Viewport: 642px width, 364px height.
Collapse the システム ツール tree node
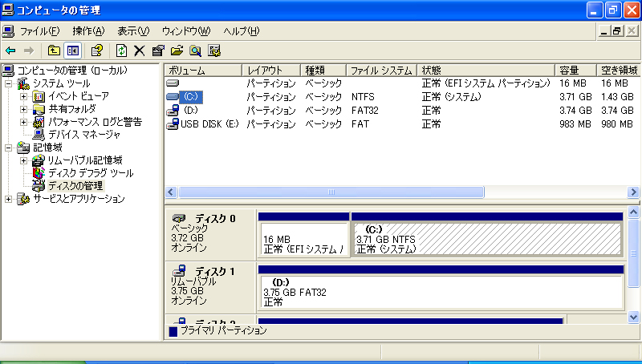click(x=9, y=83)
